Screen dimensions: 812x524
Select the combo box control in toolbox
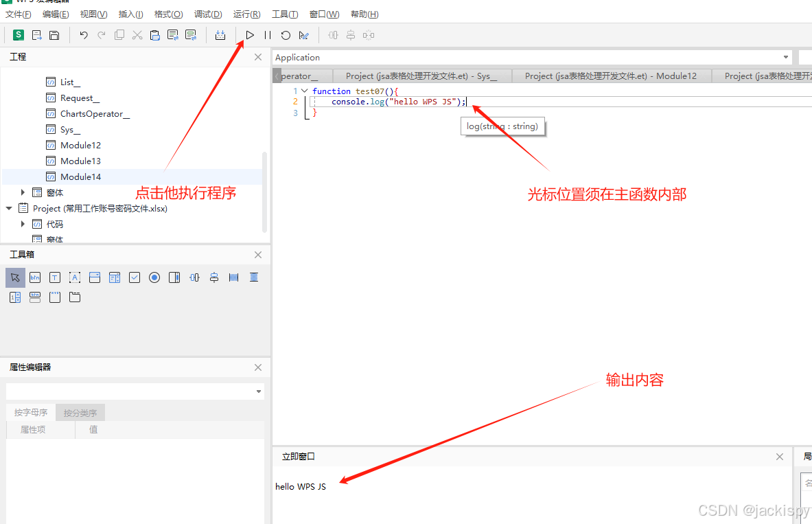pyautogui.click(x=94, y=277)
